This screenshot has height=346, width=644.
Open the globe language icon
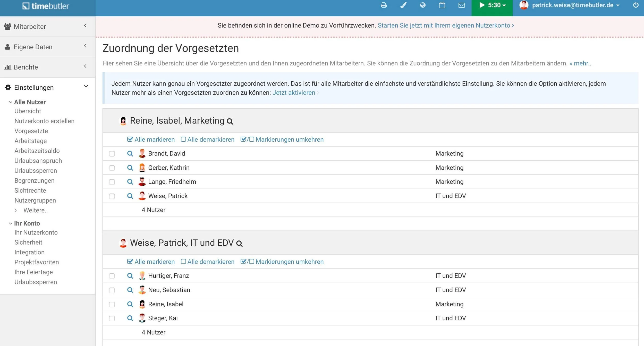422,5
